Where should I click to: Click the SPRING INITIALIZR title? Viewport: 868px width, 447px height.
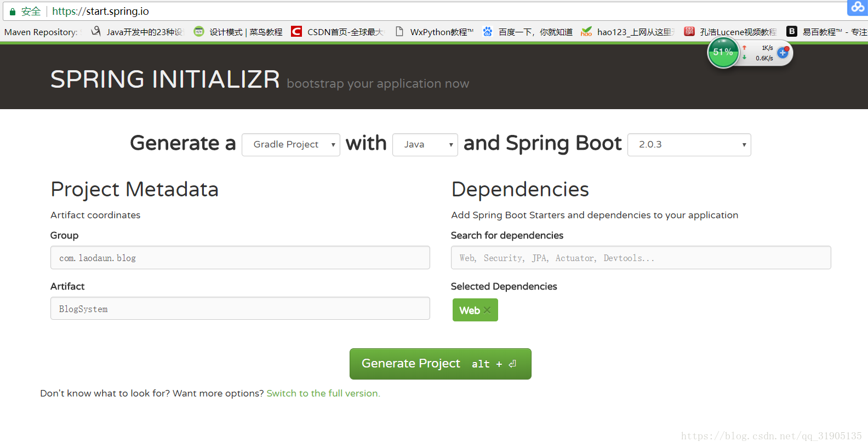point(165,80)
